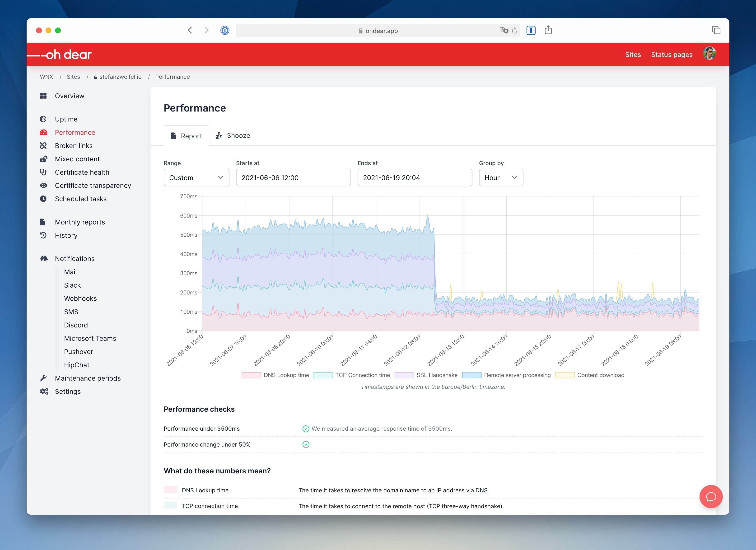
Task: Click the Overview grid icon in sidebar
Action: 43,96
